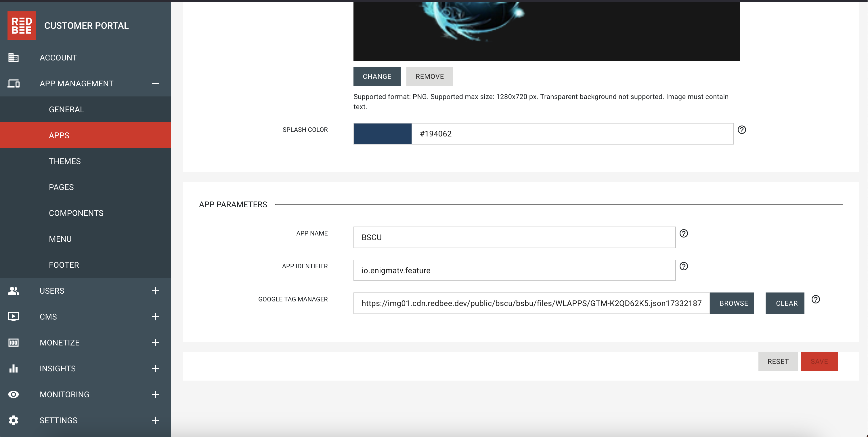Viewport: 868px width, 437px height.
Task: Expand the Monitoring section plus
Action: point(155,394)
